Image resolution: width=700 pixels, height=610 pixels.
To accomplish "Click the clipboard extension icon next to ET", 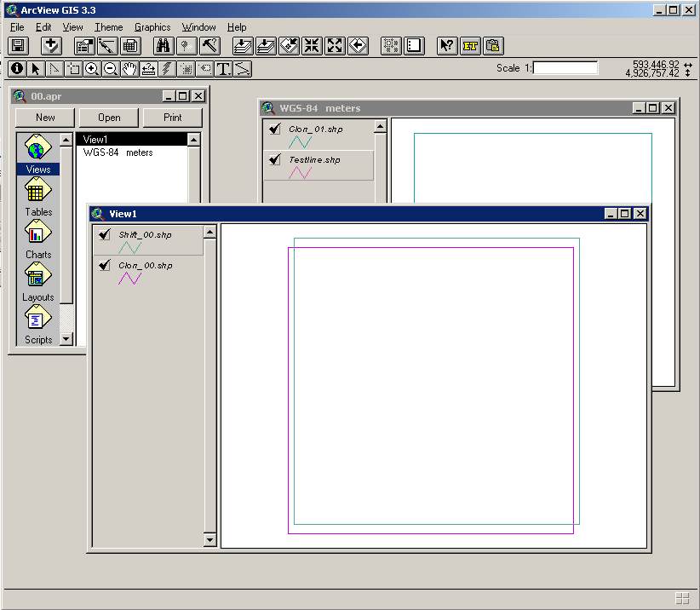I will pyautogui.click(x=493, y=45).
